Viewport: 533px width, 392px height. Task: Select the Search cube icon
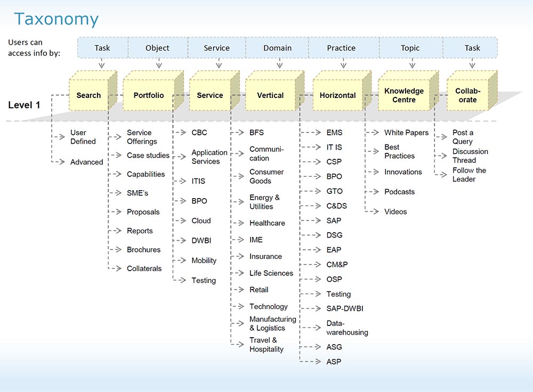pyautogui.click(x=88, y=95)
